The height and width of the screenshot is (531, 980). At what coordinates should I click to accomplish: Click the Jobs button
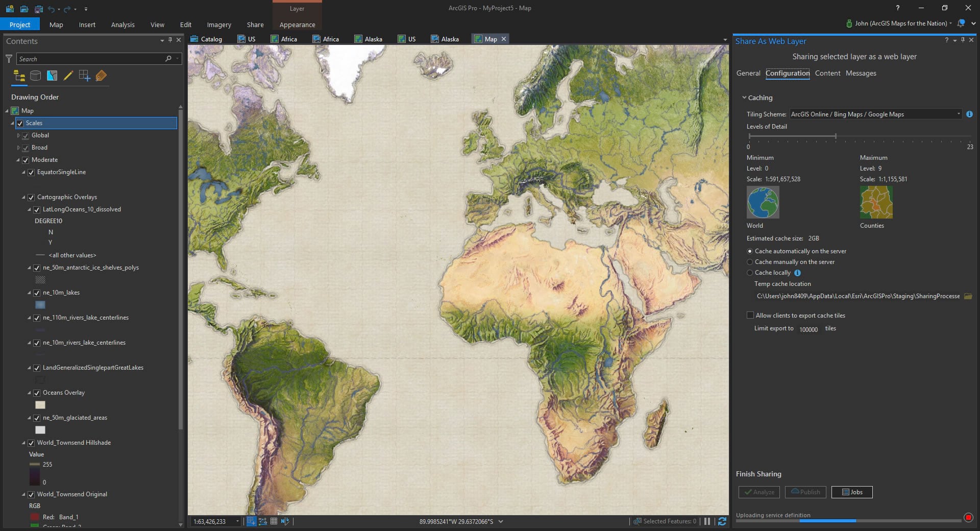pos(851,492)
